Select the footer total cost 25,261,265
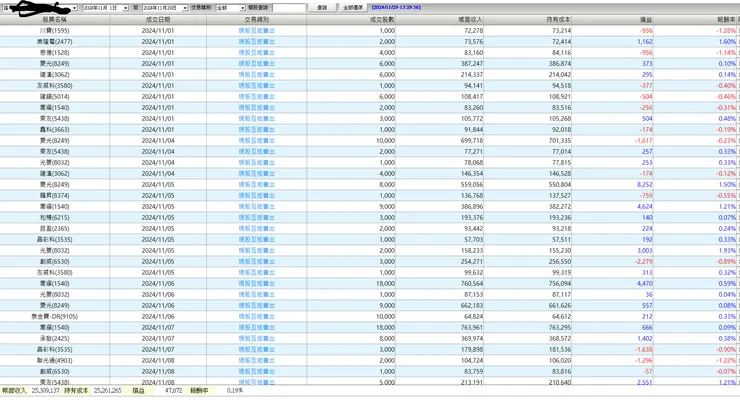740x400 pixels. coord(108,391)
